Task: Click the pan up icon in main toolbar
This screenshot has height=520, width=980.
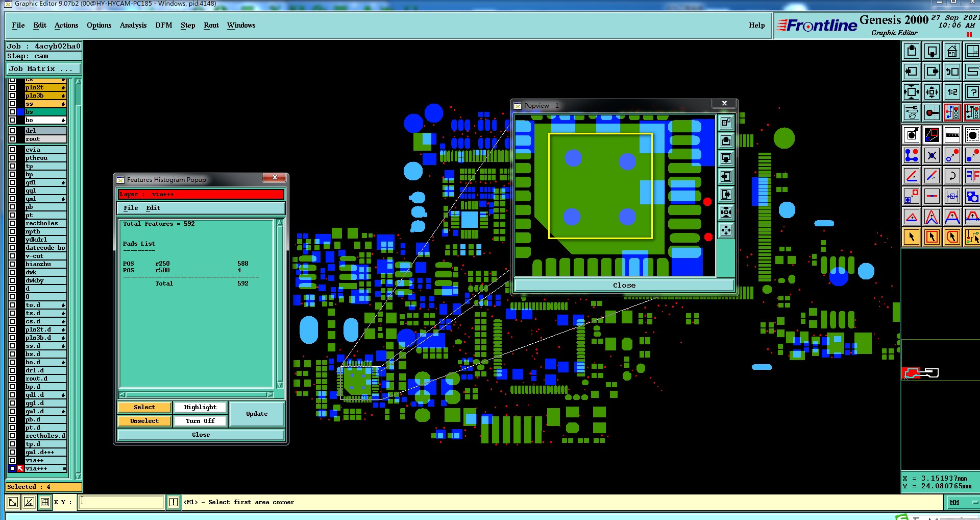Action: (912, 52)
